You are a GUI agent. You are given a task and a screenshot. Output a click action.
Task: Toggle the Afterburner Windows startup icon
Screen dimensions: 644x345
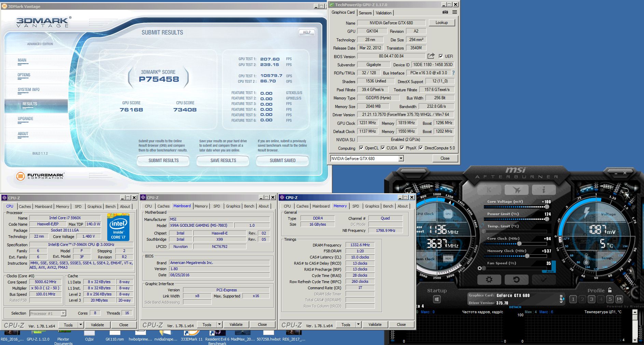coord(437,299)
